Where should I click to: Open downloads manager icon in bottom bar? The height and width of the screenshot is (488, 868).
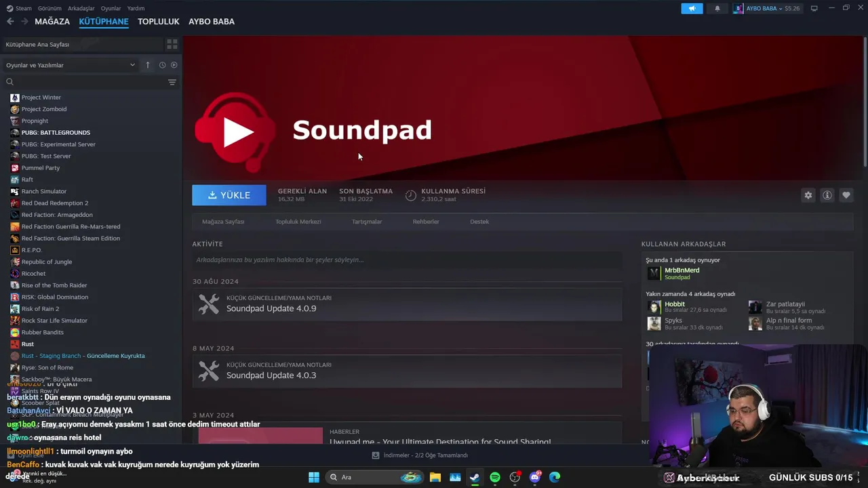(376, 455)
